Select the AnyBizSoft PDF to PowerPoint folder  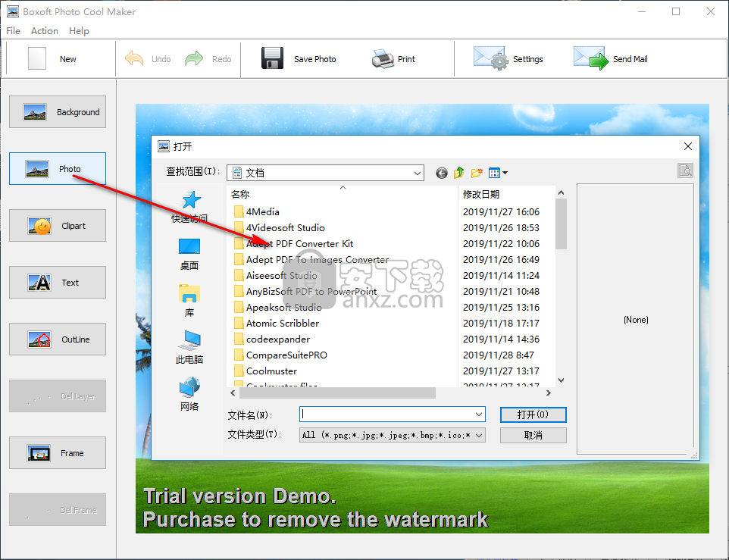[305, 292]
